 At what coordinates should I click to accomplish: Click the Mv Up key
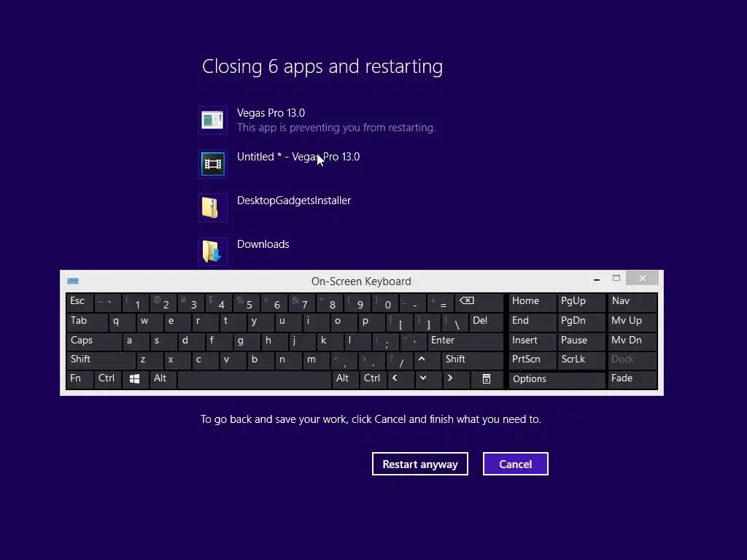point(632,322)
